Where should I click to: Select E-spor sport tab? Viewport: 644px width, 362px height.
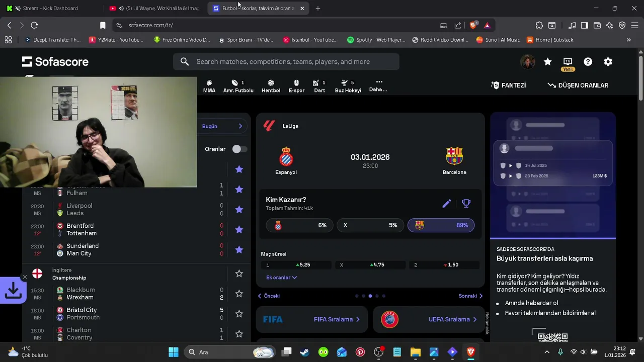click(x=296, y=86)
